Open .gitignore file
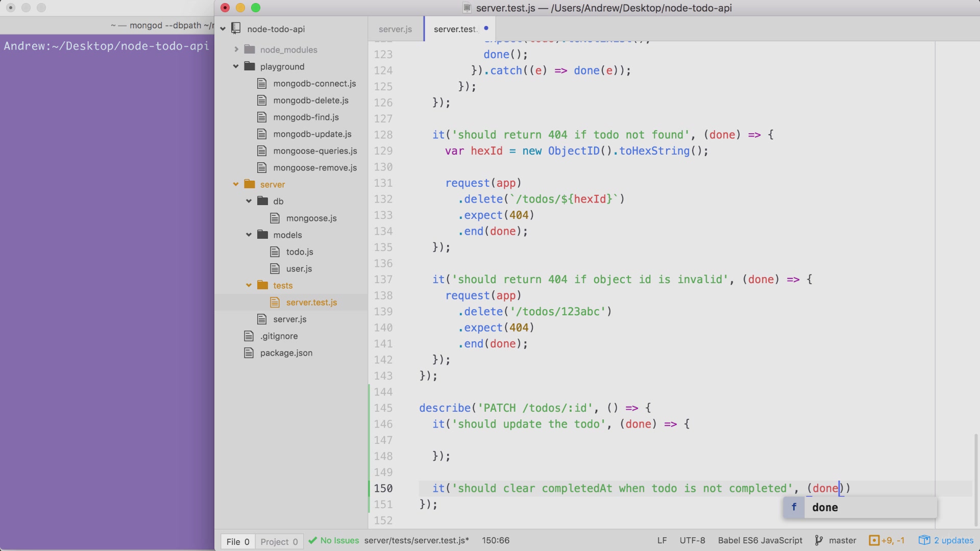Viewport: 980px width, 551px height. click(x=279, y=336)
